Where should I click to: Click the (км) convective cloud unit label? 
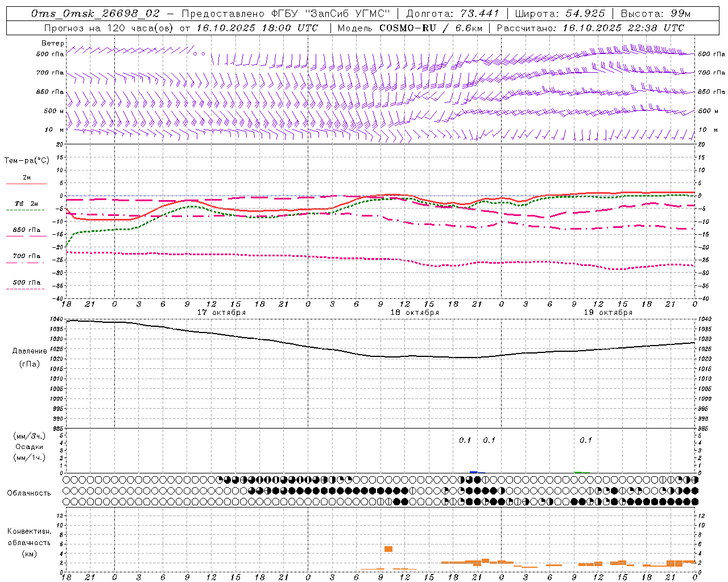[30, 553]
